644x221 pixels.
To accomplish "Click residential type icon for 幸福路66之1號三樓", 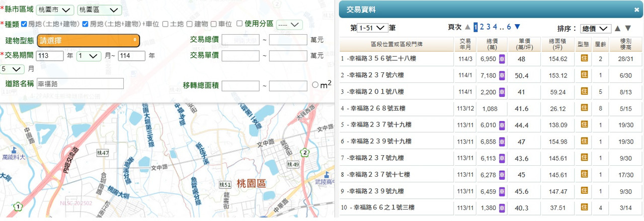I will (x=584, y=207).
